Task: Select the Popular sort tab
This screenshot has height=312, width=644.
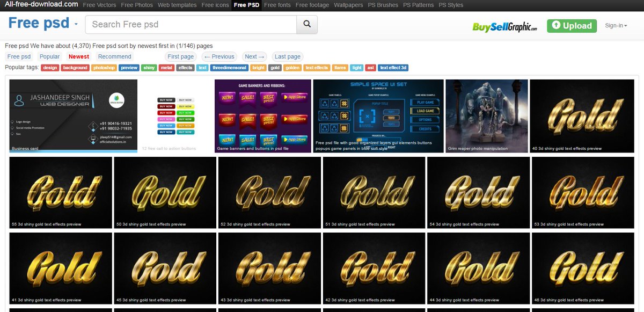Action: (x=50, y=56)
